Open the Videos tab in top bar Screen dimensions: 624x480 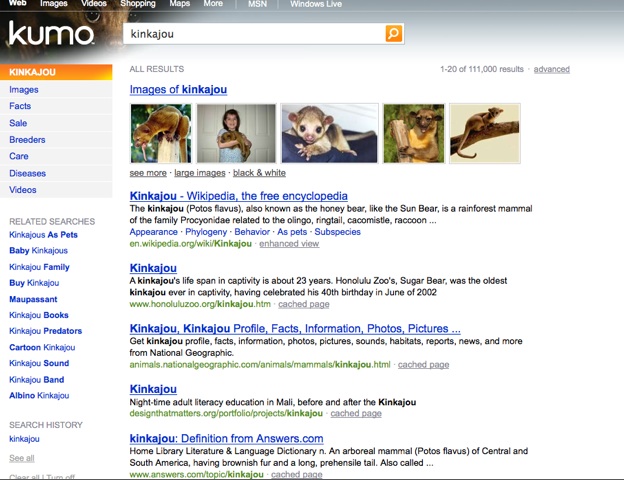[94, 4]
